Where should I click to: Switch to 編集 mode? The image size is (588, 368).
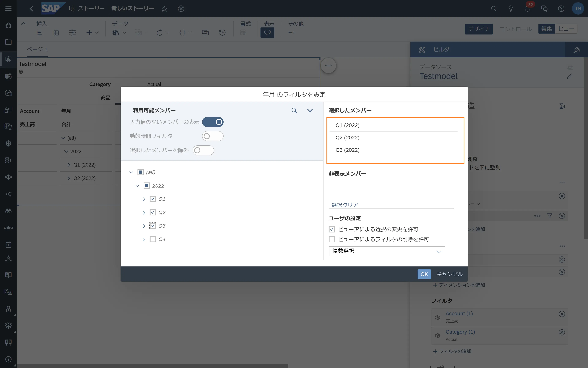[547, 29]
